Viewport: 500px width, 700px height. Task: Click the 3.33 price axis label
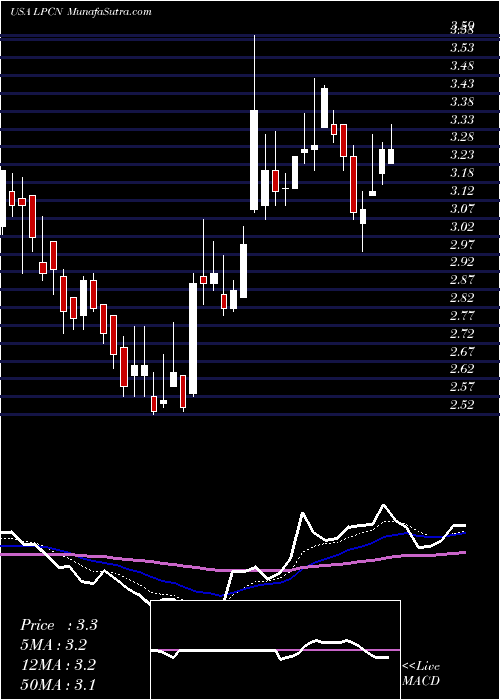(x=462, y=119)
